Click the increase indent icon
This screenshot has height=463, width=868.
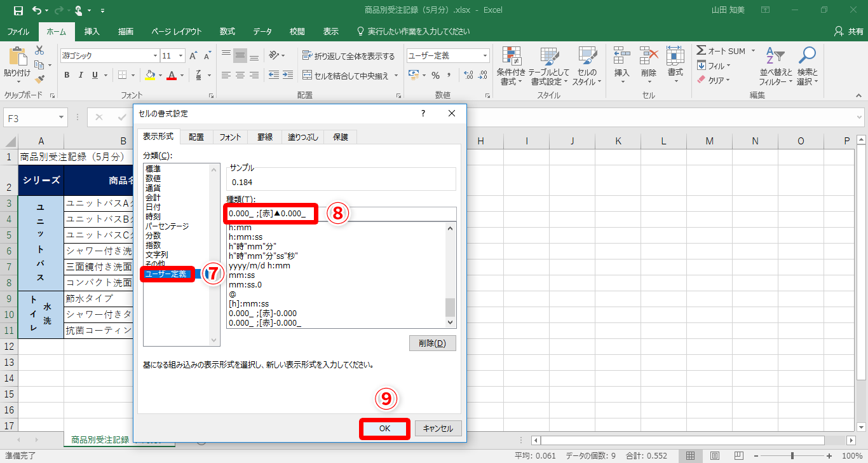[288, 75]
